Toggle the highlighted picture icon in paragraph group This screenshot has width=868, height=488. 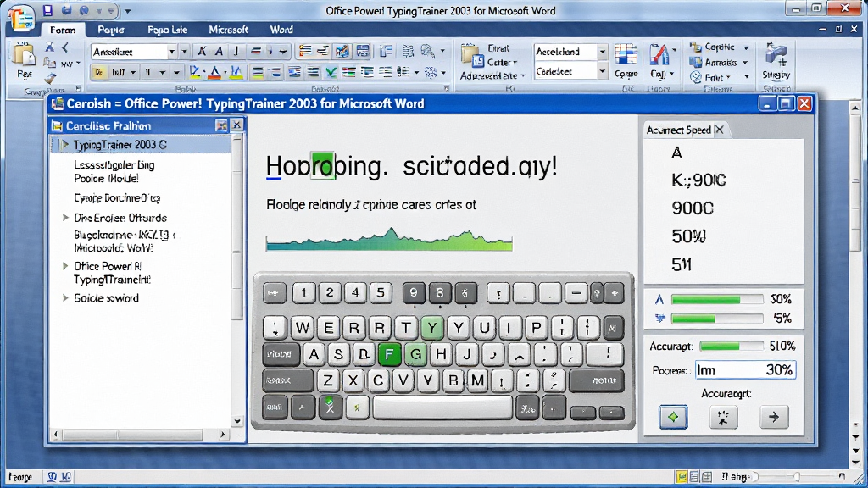tap(342, 52)
